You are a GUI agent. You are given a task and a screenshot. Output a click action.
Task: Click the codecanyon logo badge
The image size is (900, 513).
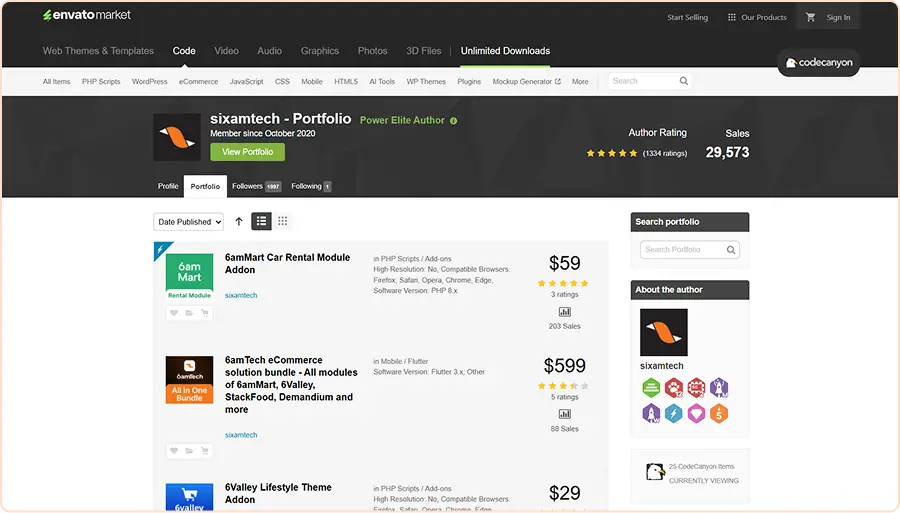pos(819,63)
